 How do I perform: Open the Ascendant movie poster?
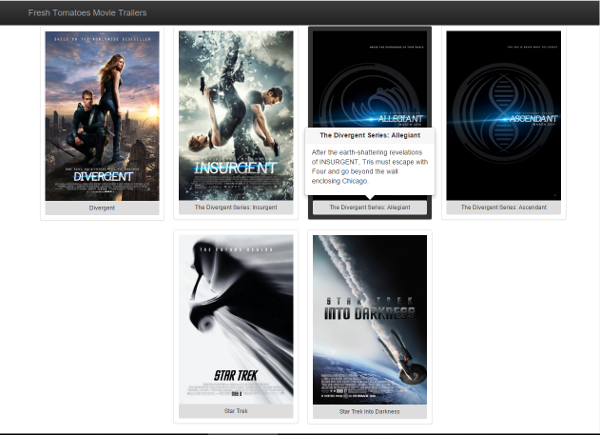(504, 116)
